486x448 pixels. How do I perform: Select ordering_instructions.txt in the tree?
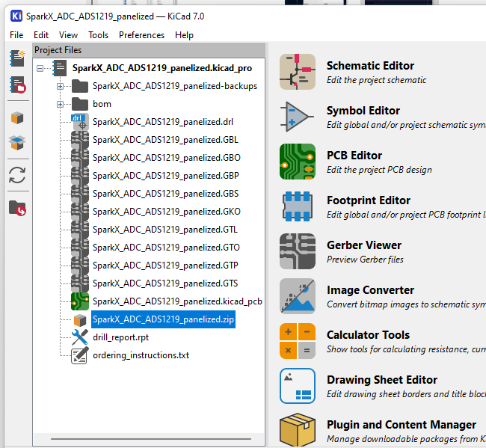coord(141,355)
